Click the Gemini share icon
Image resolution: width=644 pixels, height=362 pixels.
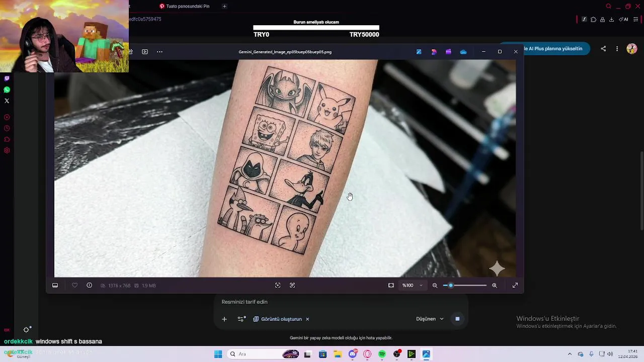pyautogui.click(x=603, y=49)
